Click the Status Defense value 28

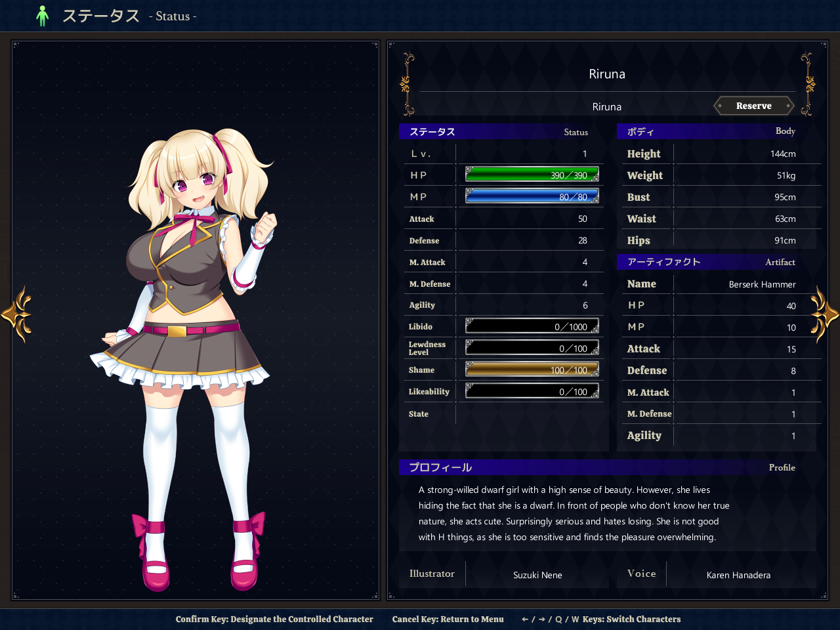(x=583, y=240)
